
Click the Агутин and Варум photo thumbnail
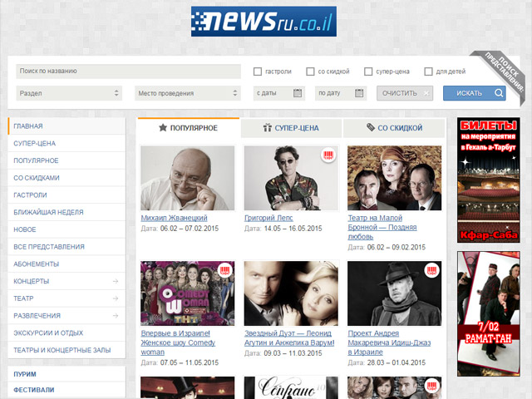[x=291, y=293]
